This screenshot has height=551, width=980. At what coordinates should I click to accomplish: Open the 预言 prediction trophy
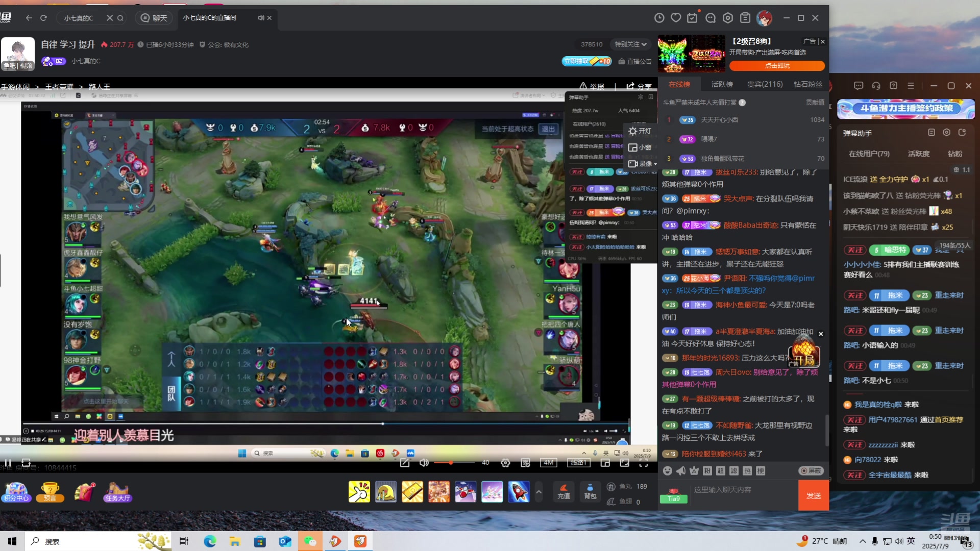50,492
